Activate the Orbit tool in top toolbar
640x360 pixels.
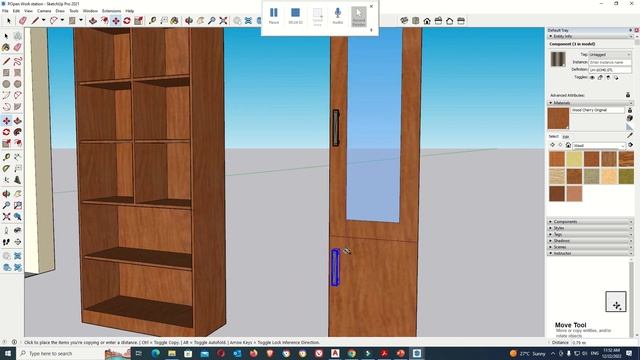[x=189, y=21]
